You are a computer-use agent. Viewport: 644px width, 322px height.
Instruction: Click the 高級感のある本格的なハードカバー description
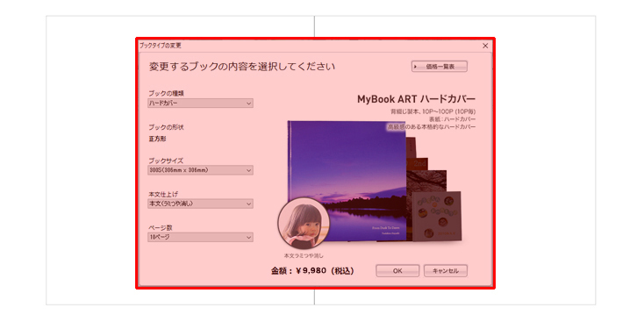pyautogui.click(x=432, y=127)
